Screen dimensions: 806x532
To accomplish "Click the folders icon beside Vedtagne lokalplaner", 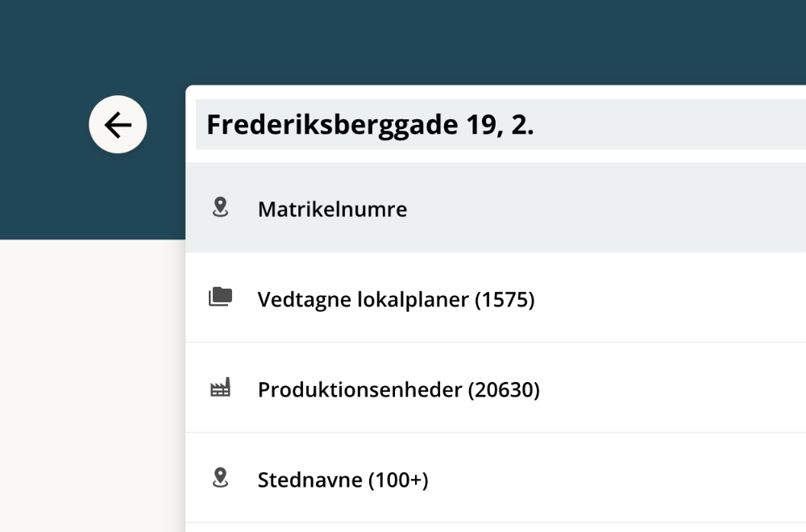I will pos(220,298).
